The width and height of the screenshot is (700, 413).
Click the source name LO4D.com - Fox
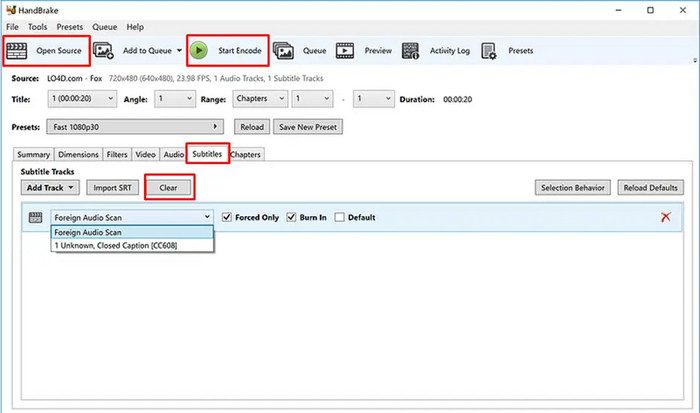[x=75, y=79]
